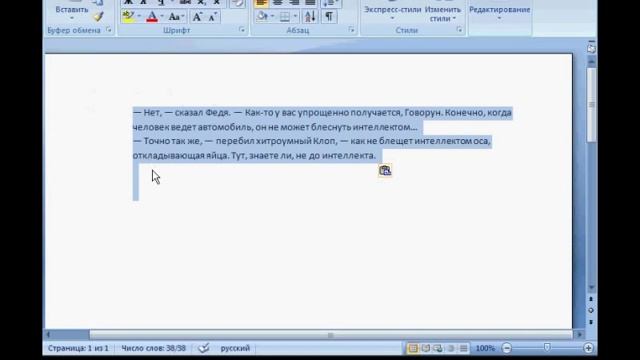Click the spell check status icon
This screenshot has height=360, width=640.
[204, 348]
